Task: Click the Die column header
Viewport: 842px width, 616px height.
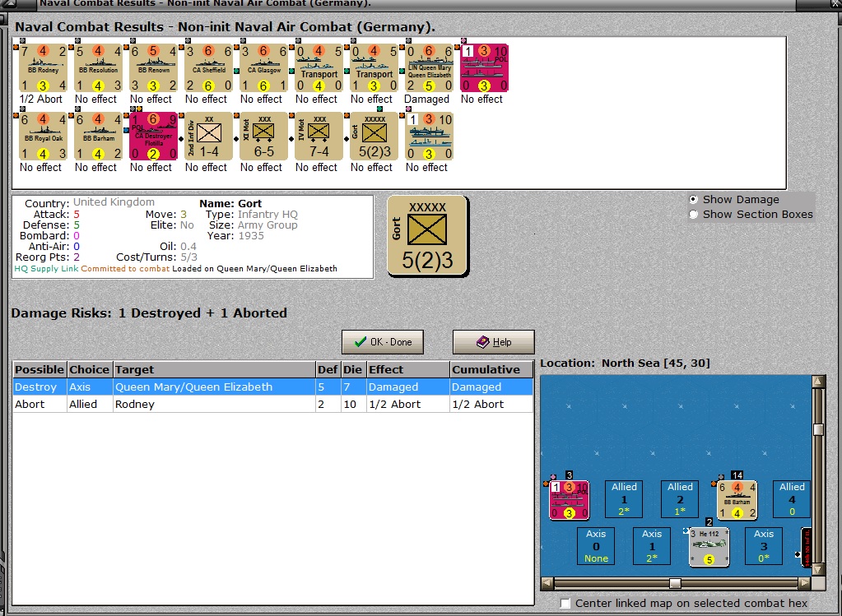Action: (x=353, y=370)
